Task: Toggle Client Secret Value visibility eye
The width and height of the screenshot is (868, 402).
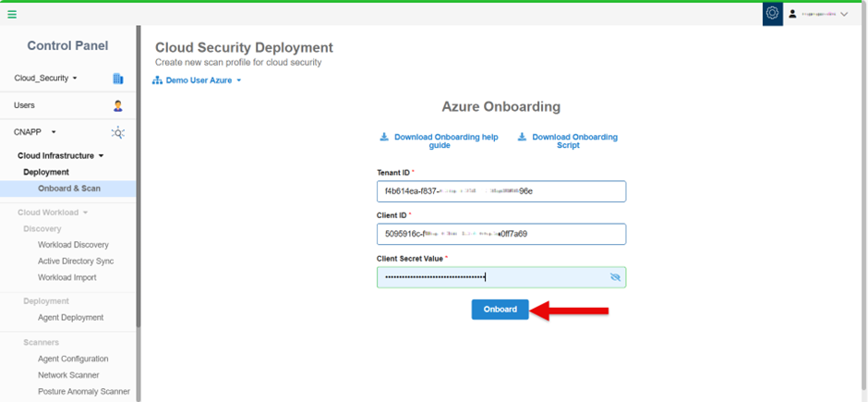Action: pos(616,277)
